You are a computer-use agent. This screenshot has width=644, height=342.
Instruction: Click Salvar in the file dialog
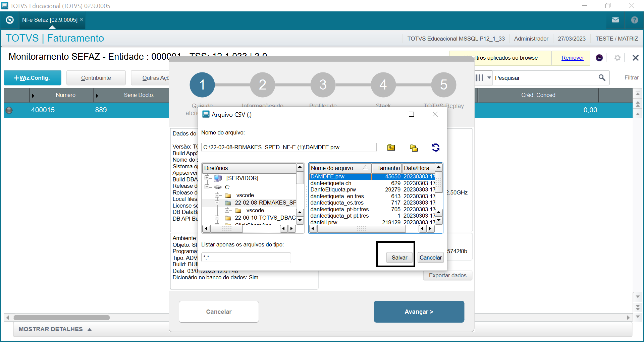[x=399, y=258]
